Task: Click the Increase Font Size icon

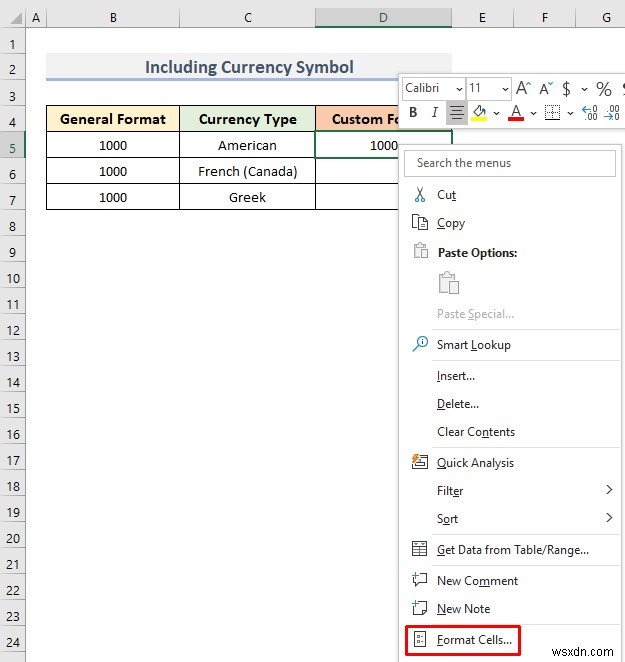Action: [524, 88]
